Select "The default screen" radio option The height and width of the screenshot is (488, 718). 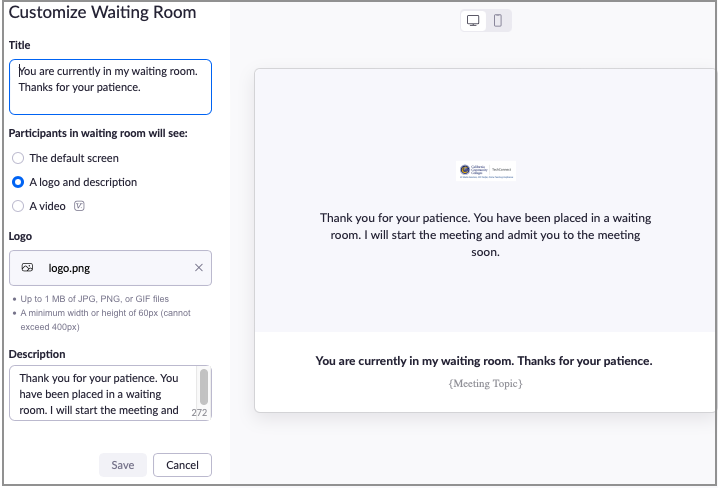[x=18, y=158]
